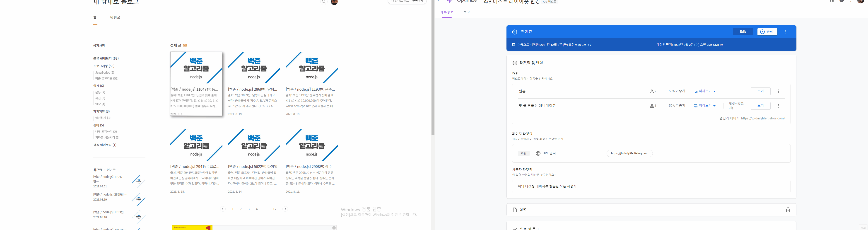Open 프로그래밍 (53) category
Viewport: 868px width, 230px height.
(x=104, y=66)
